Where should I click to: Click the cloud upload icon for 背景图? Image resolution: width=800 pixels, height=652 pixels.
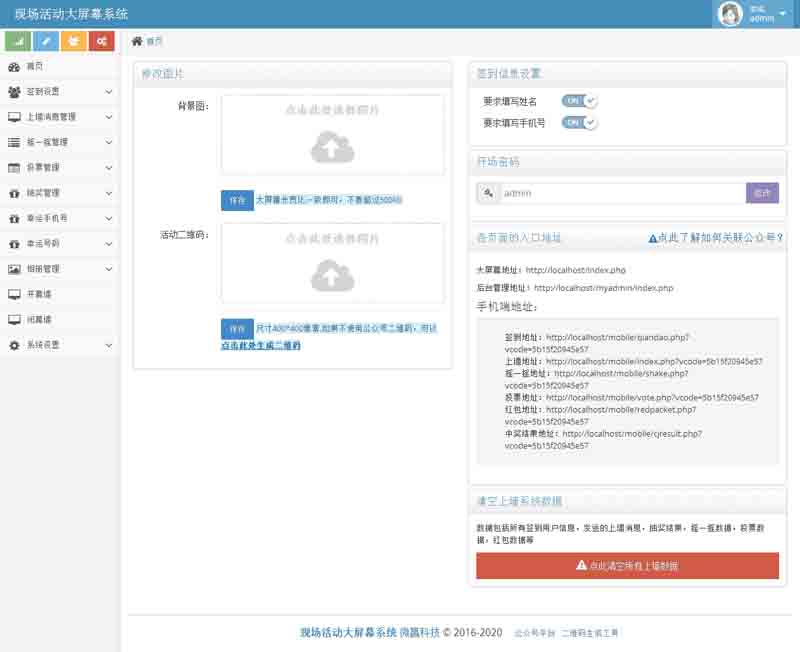(x=332, y=148)
